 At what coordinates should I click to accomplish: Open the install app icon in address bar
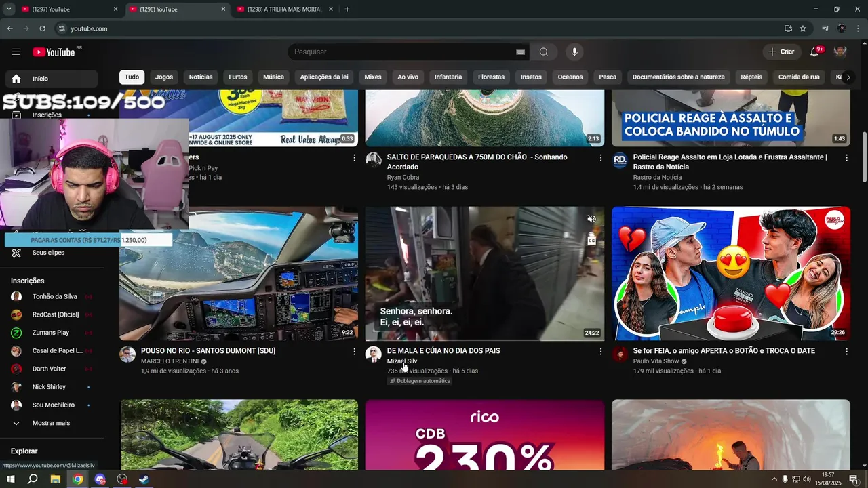tap(788, 28)
